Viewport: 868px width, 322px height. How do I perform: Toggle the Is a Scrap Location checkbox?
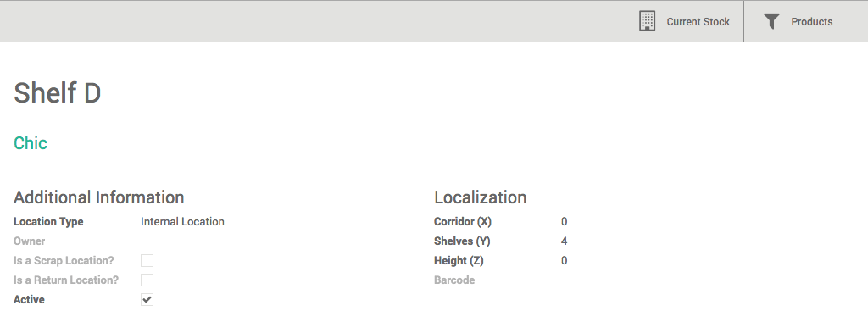tap(147, 261)
